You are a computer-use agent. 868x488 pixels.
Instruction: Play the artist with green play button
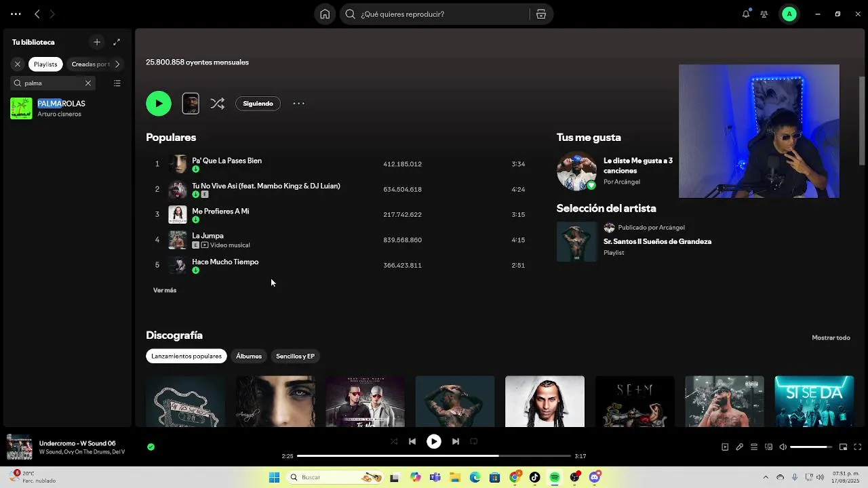click(159, 104)
